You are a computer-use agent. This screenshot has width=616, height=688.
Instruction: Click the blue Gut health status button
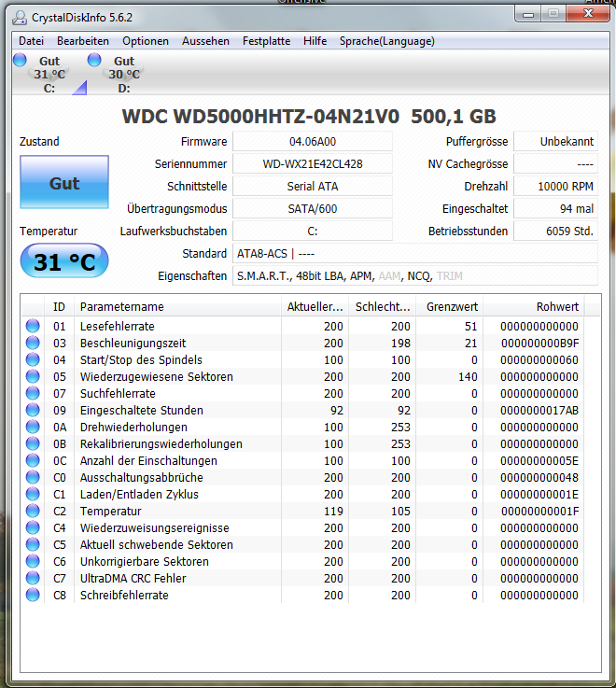point(64,182)
